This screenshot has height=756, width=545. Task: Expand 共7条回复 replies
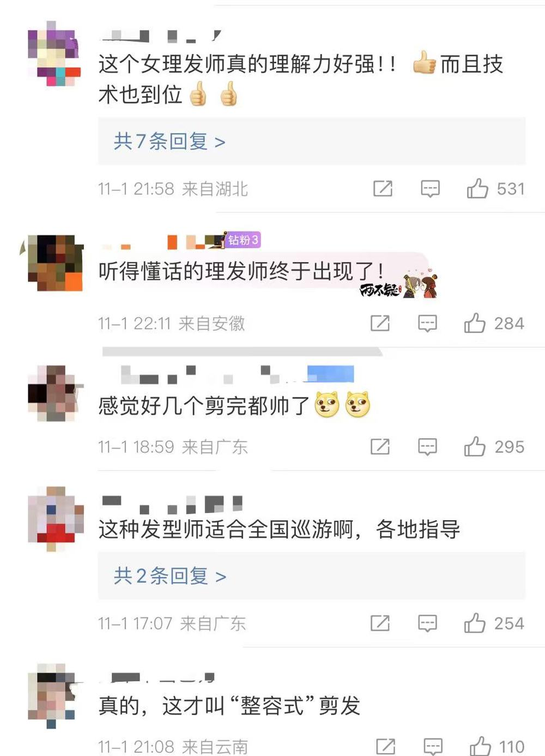click(169, 142)
